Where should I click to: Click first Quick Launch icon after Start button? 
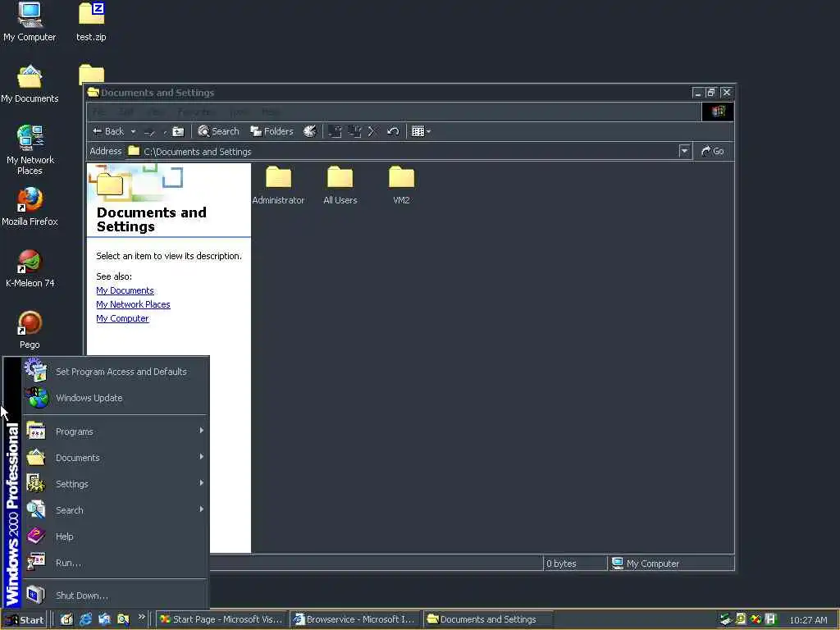pyautogui.click(x=66, y=619)
